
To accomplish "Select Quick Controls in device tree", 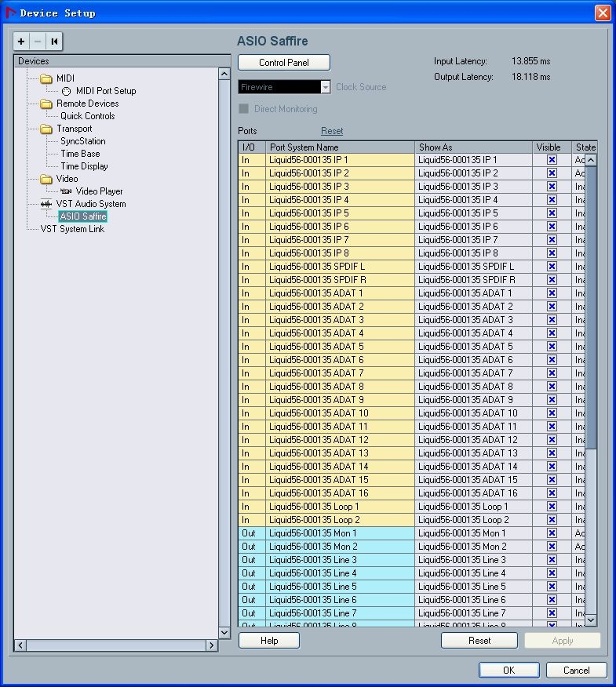I will (x=88, y=116).
